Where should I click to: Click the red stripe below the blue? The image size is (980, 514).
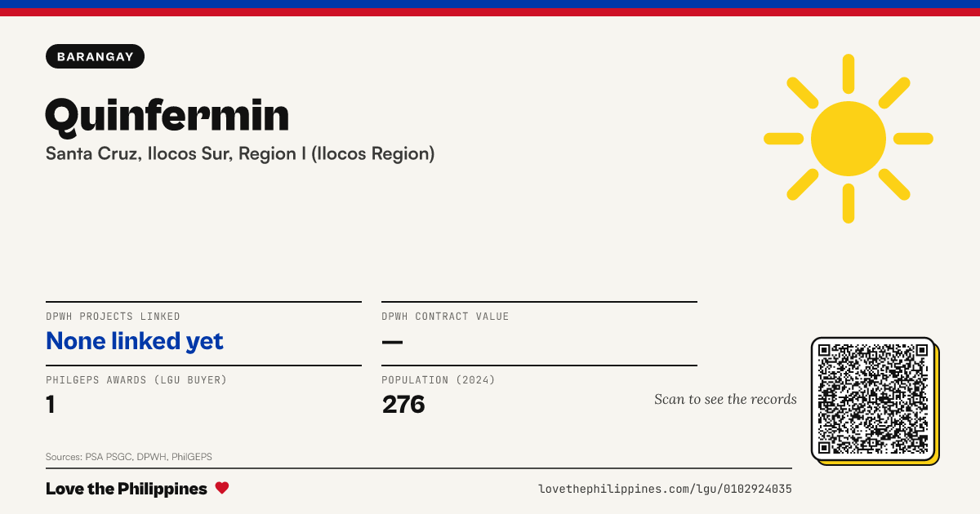click(490, 12)
